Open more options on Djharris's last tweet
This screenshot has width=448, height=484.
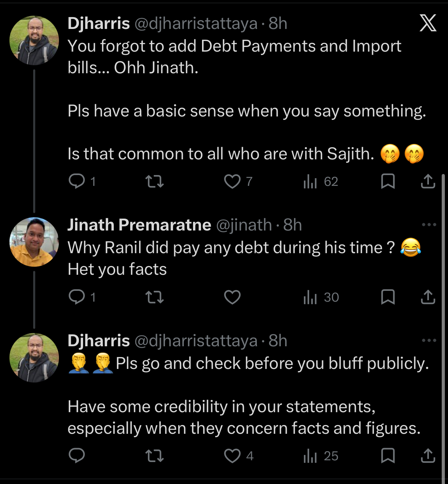pyautogui.click(x=429, y=340)
